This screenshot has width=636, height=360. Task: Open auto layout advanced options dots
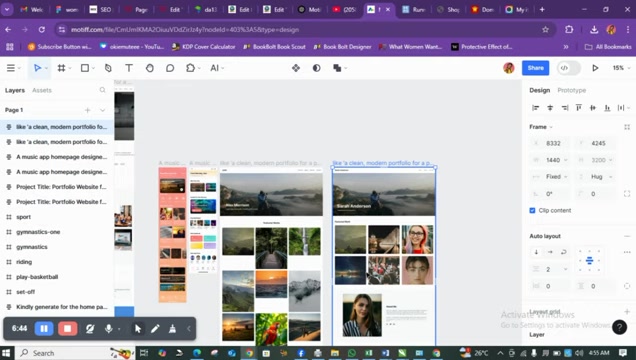click(x=627, y=252)
